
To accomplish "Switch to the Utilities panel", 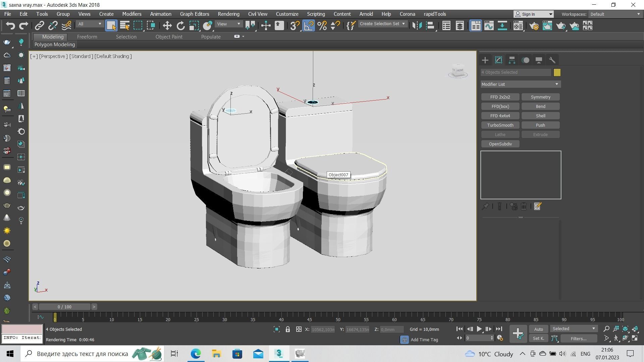I will coord(552,60).
